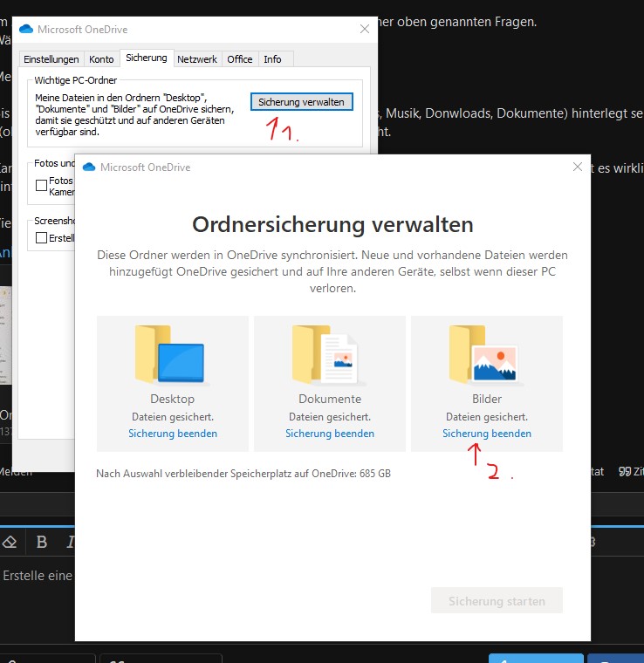Select the Desktop folder icon
This screenshot has height=663, width=644.
(170, 354)
